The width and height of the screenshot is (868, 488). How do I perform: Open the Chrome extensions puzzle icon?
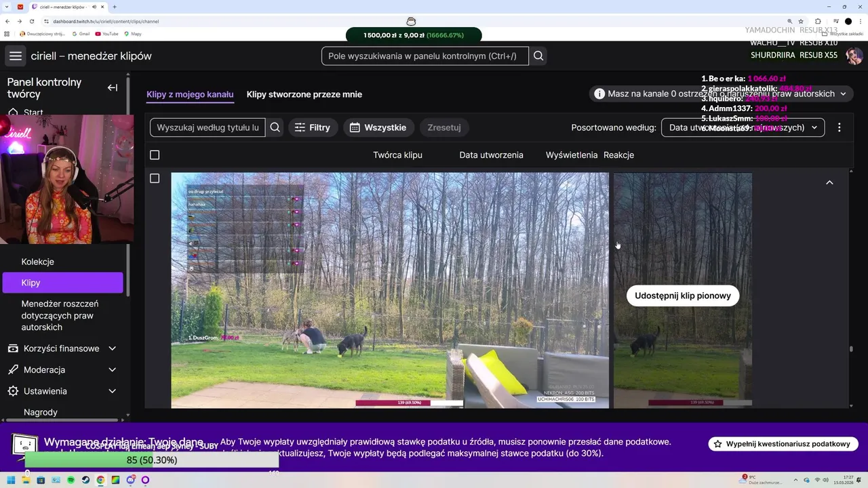tap(818, 22)
